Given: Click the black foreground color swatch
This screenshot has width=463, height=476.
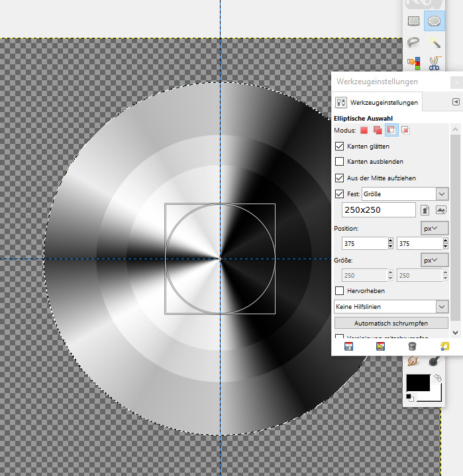Looking at the screenshot, I should point(418,383).
